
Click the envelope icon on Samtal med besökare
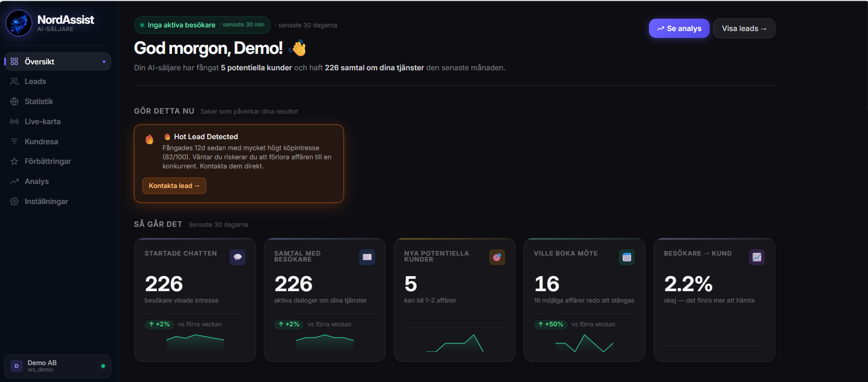point(367,257)
